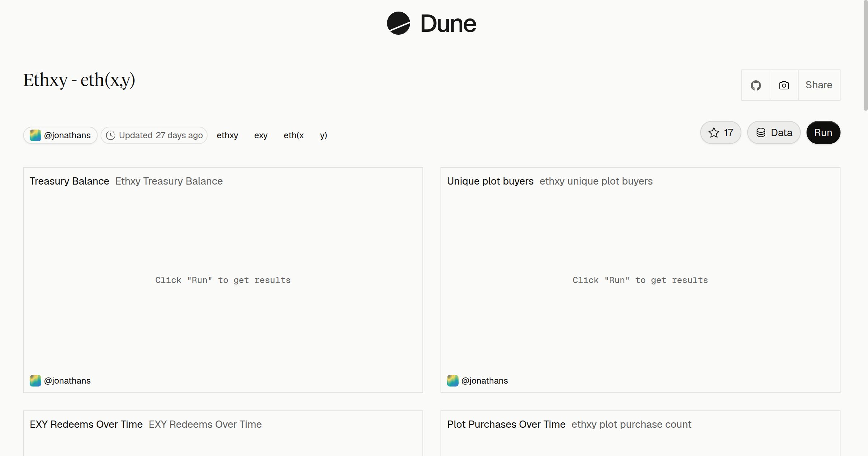Click the Updated 27 days ago text
Viewport: 868px width, 456px height.
click(161, 135)
